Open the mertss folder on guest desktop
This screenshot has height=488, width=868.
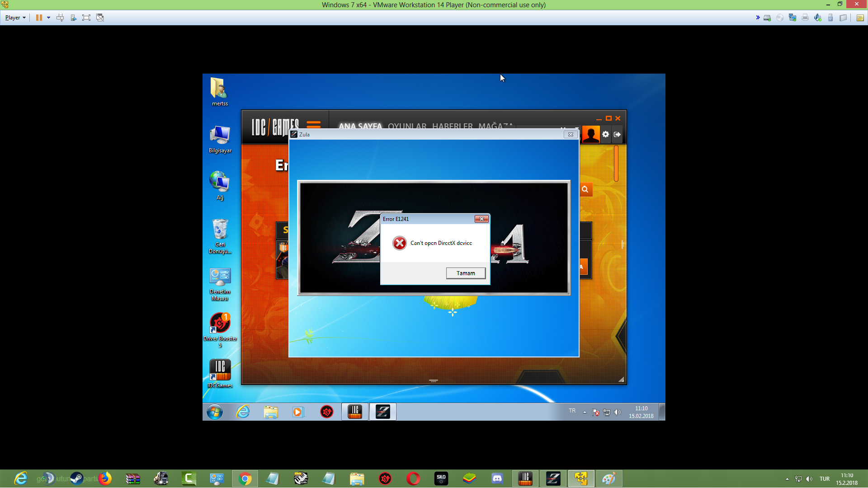[220, 92]
